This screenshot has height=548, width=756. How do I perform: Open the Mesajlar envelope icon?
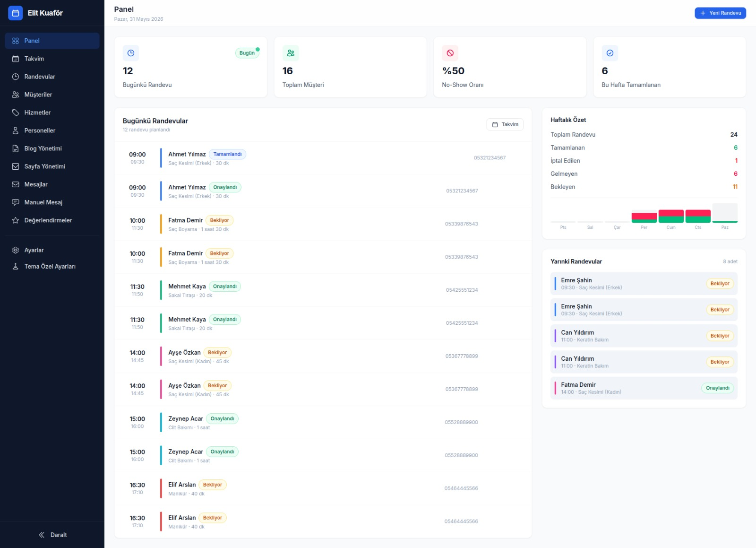click(16, 184)
